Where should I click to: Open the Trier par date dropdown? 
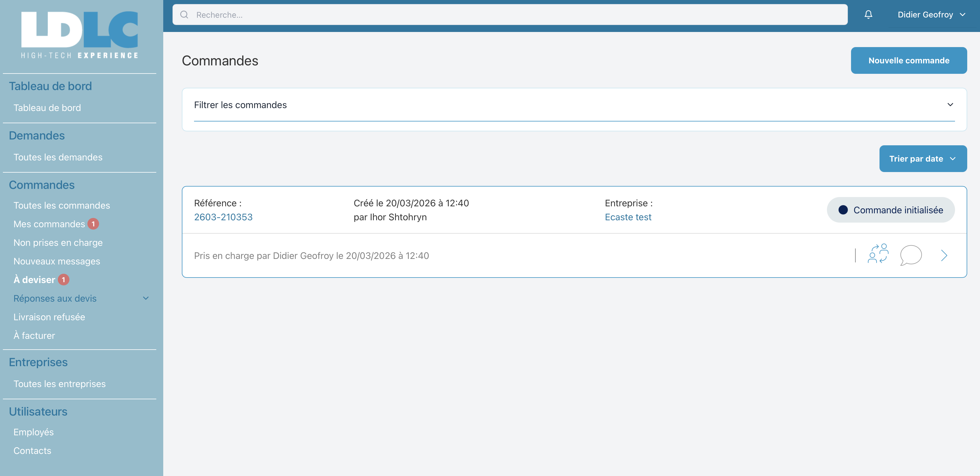point(923,159)
